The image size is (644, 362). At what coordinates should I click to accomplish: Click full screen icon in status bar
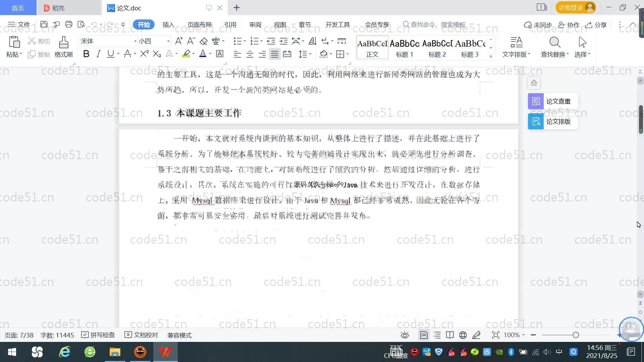(495, 335)
